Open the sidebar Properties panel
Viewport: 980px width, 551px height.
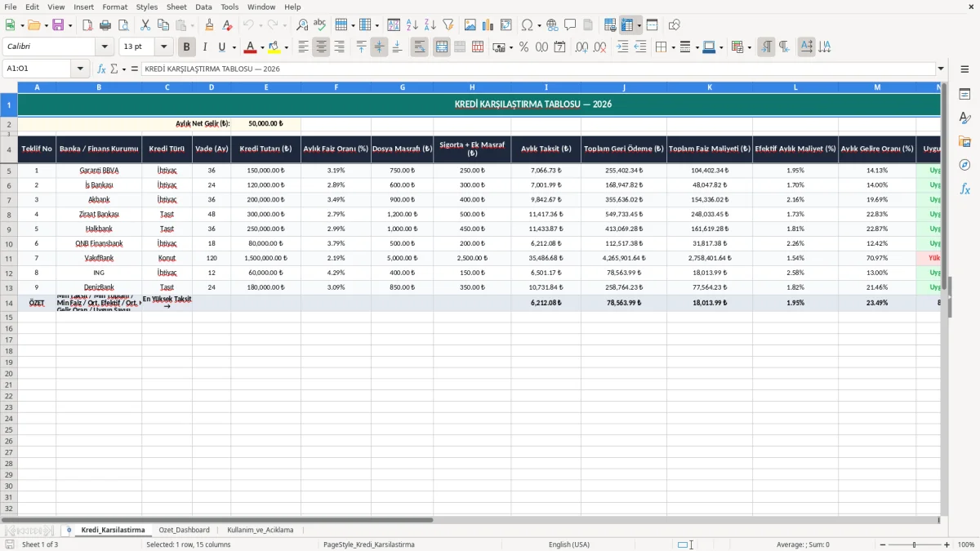click(x=964, y=95)
